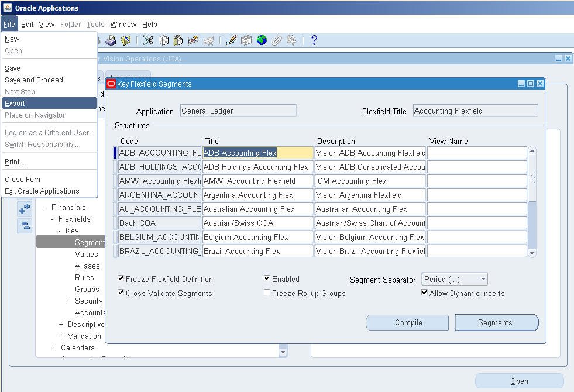Click the Print toolbar icon
The width and height of the screenshot is (574, 392).
tap(111, 40)
